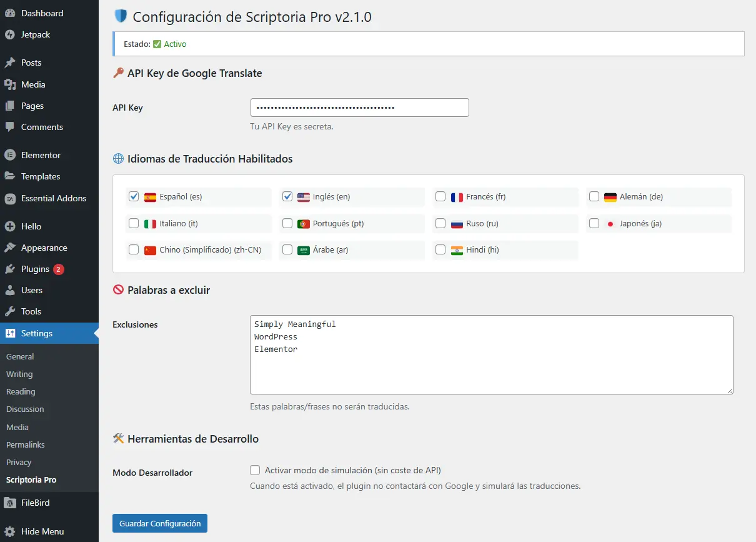
Task: Click the Tools wrench icon
Action: pyautogui.click(x=10, y=311)
